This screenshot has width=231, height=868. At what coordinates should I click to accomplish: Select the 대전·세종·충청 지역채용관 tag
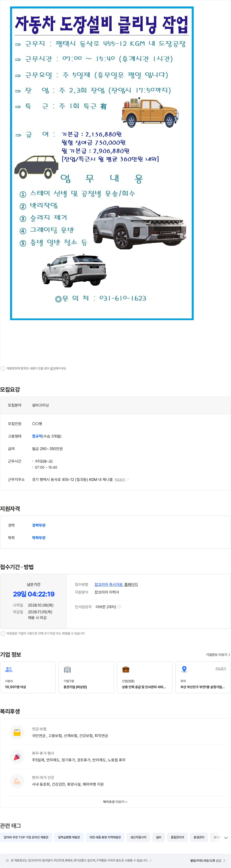(x=105, y=837)
